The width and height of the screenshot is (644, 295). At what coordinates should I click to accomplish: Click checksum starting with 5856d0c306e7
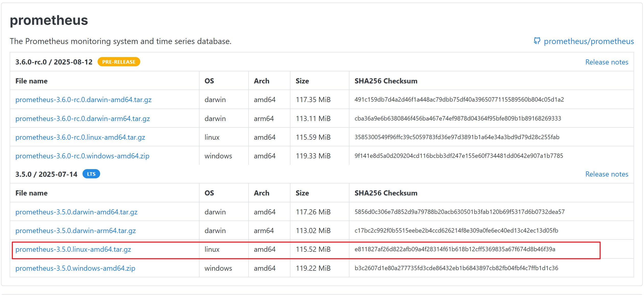(460, 212)
